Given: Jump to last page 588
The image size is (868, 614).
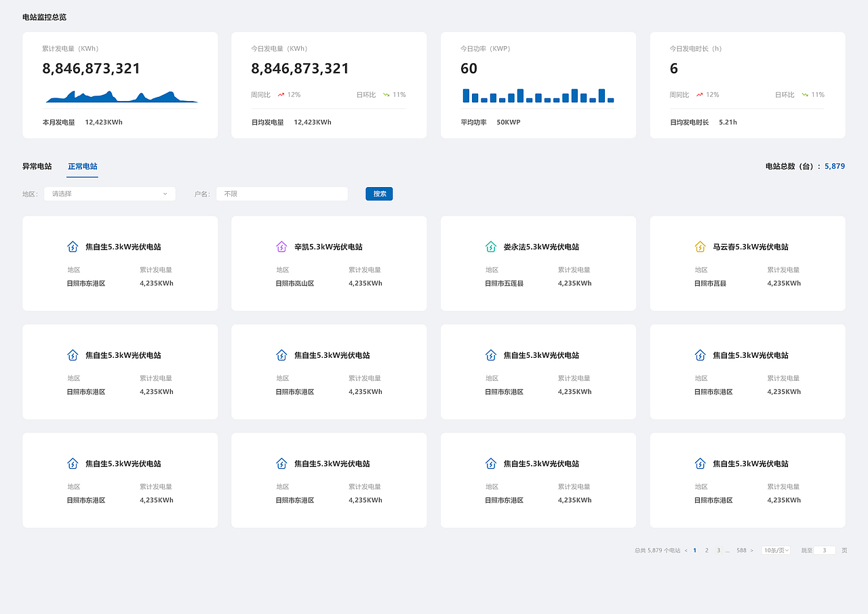Looking at the screenshot, I should pyautogui.click(x=741, y=550).
